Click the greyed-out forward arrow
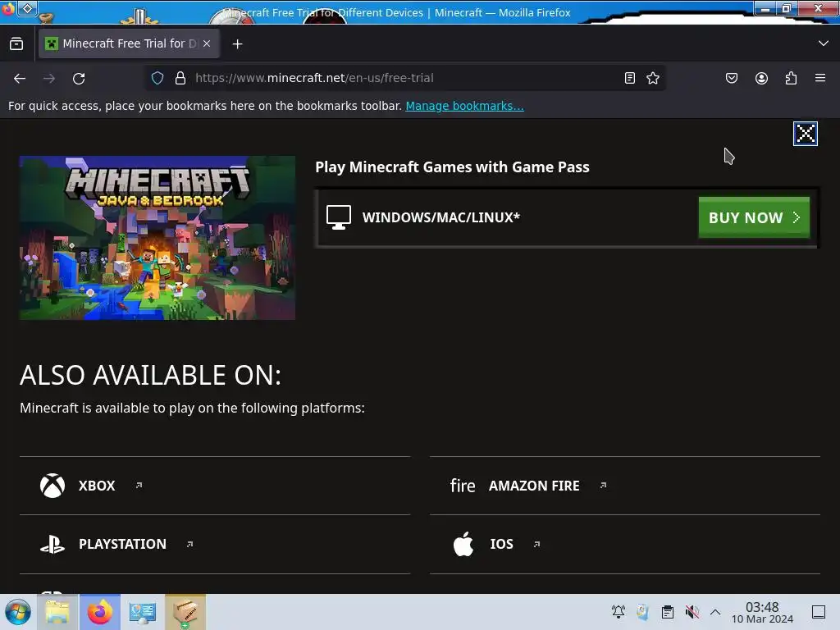This screenshot has height=630, width=840. (49, 78)
